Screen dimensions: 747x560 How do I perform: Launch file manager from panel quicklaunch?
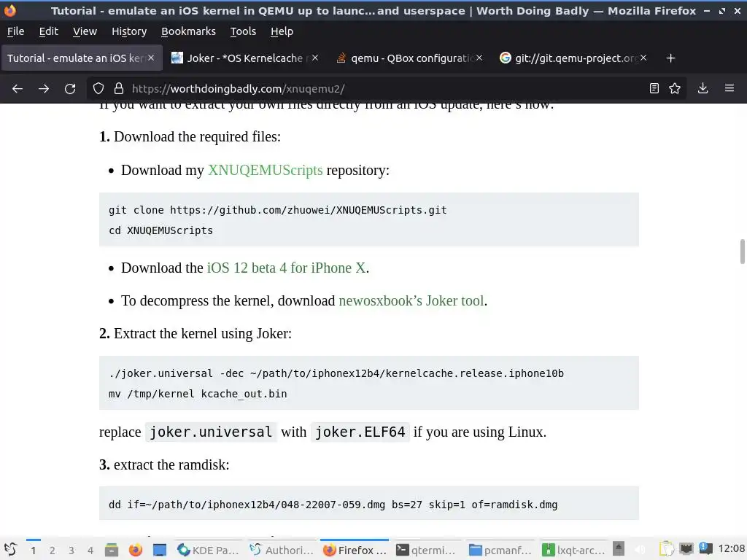click(x=112, y=550)
